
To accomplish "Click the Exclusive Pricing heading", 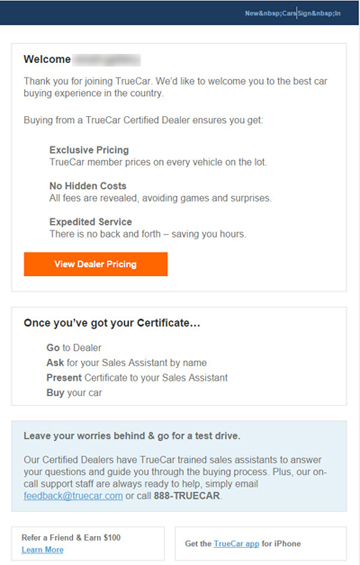I will [x=89, y=150].
